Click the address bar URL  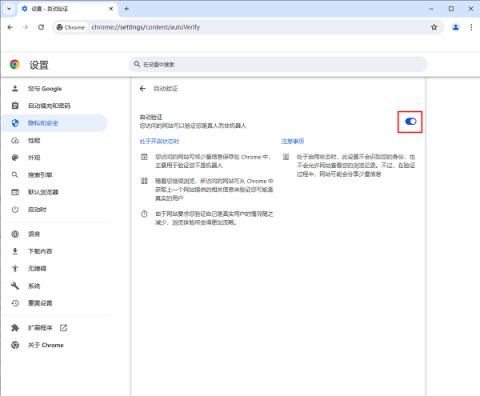click(146, 27)
